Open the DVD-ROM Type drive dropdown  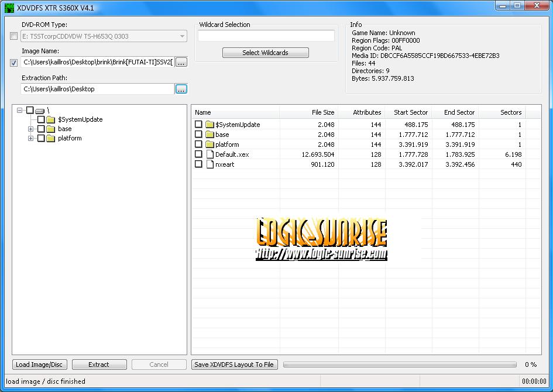tap(182, 36)
